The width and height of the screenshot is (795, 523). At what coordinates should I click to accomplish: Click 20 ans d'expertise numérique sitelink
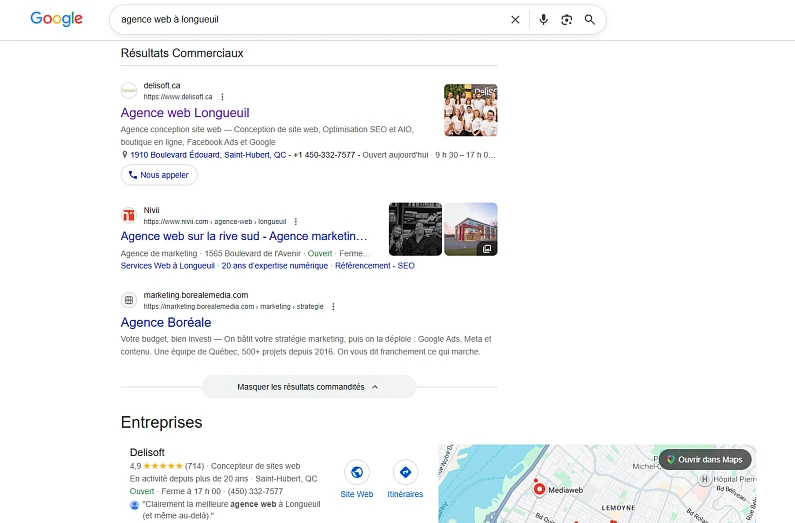(275, 266)
